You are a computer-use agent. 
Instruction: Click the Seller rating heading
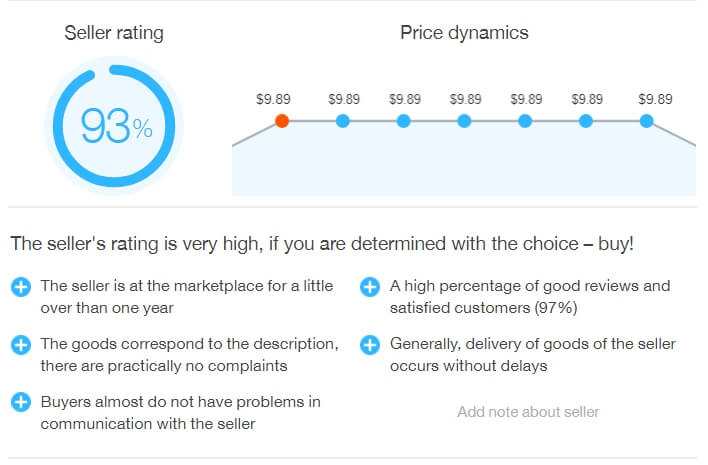[x=114, y=33]
